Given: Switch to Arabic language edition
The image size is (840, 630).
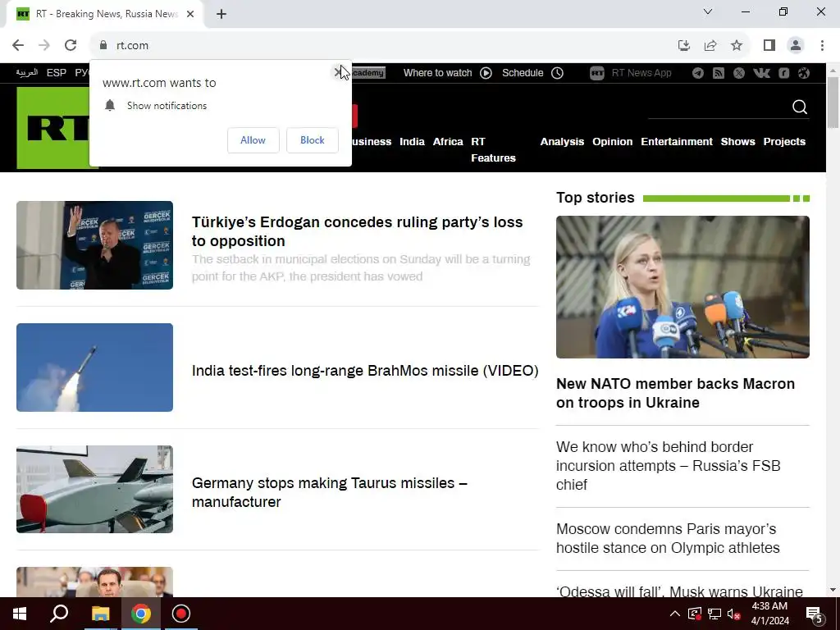Looking at the screenshot, I should pyautogui.click(x=27, y=72).
